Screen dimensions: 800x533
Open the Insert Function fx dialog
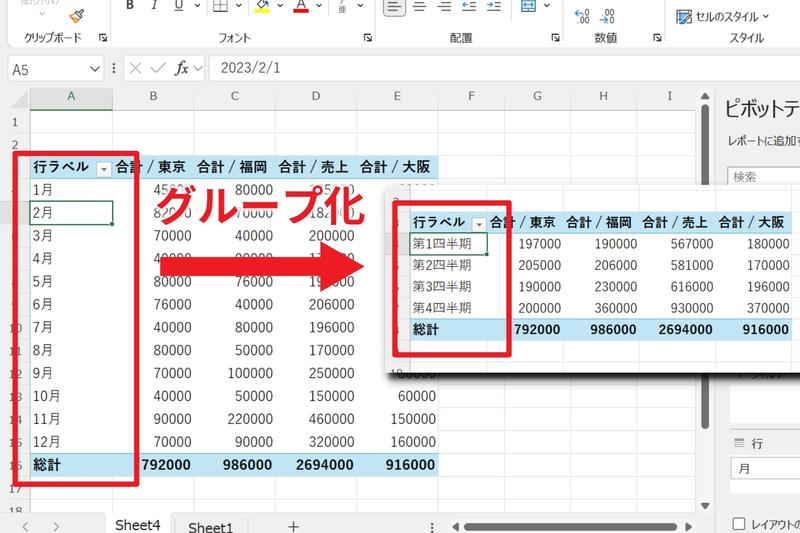point(182,68)
